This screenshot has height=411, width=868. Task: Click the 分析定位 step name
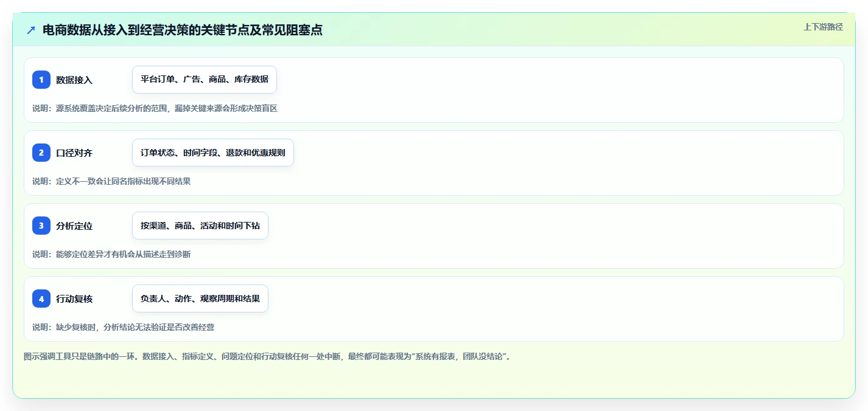[74, 226]
